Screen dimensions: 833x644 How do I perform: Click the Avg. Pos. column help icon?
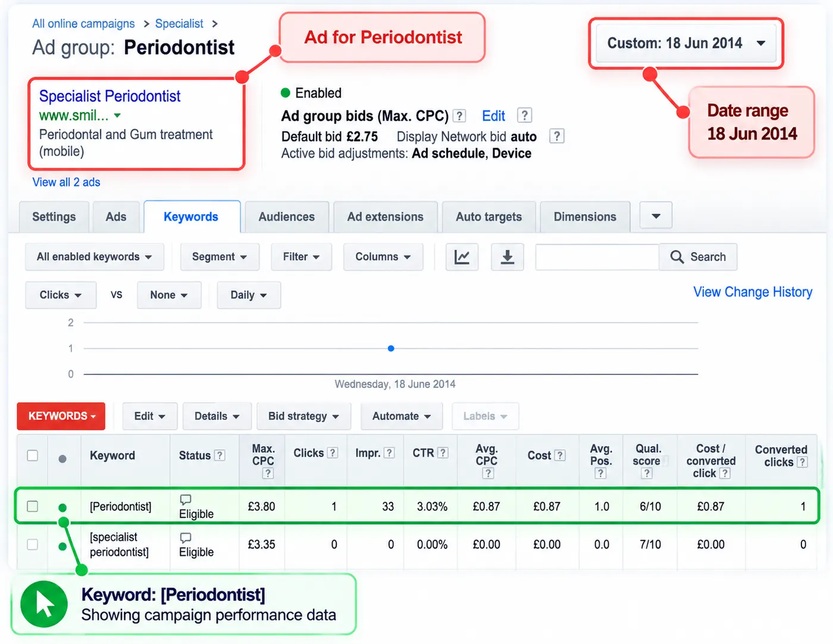click(600, 473)
